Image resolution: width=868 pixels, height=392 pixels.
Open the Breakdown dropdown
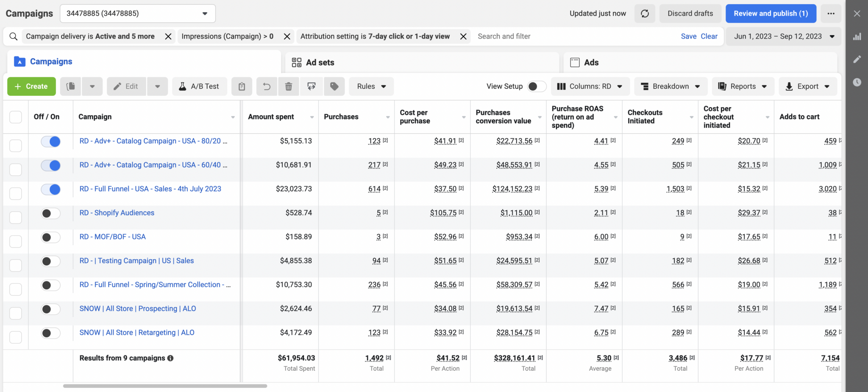pyautogui.click(x=670, y=87)
